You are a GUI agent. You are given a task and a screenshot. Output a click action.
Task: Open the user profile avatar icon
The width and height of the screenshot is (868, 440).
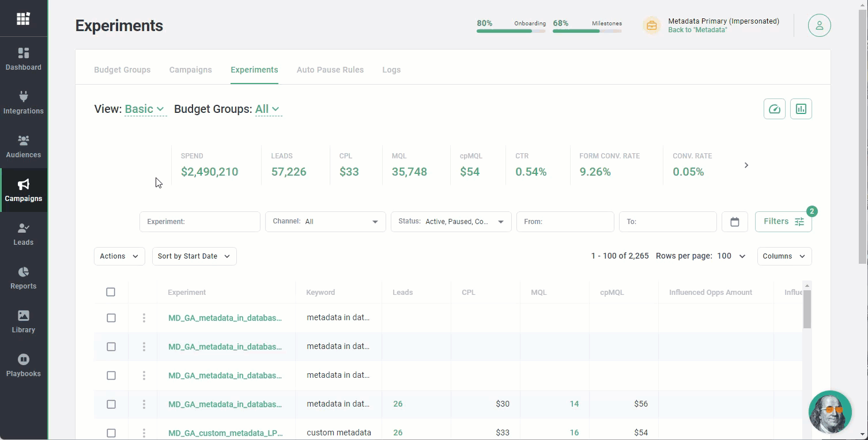point(819,26)
